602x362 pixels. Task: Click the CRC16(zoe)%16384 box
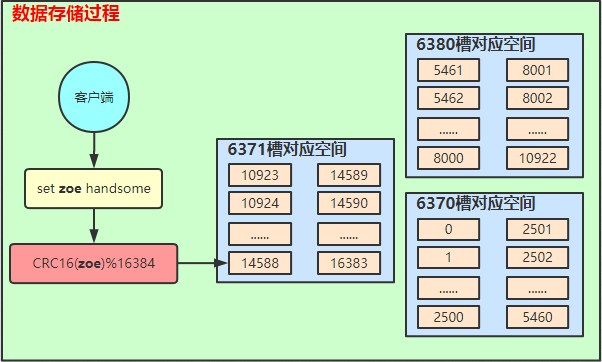point(94,263)
